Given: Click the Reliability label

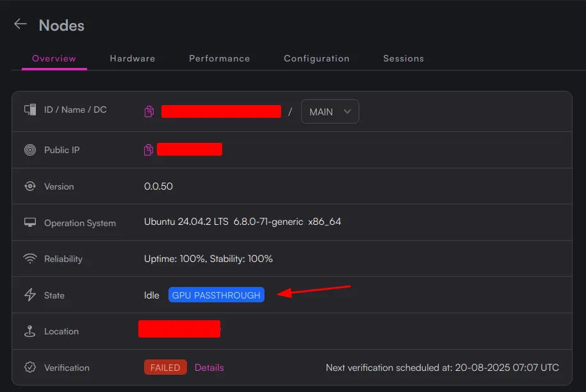Looking at the screenshot, I should point(63,259).
